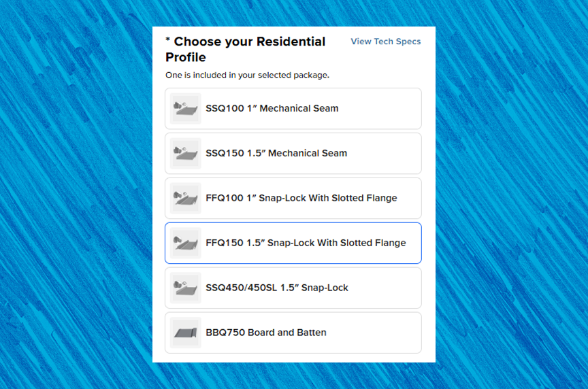Click the "One is included" package note
The width and height of the screenshot is (588, 389).
click(x=247, y=75)
